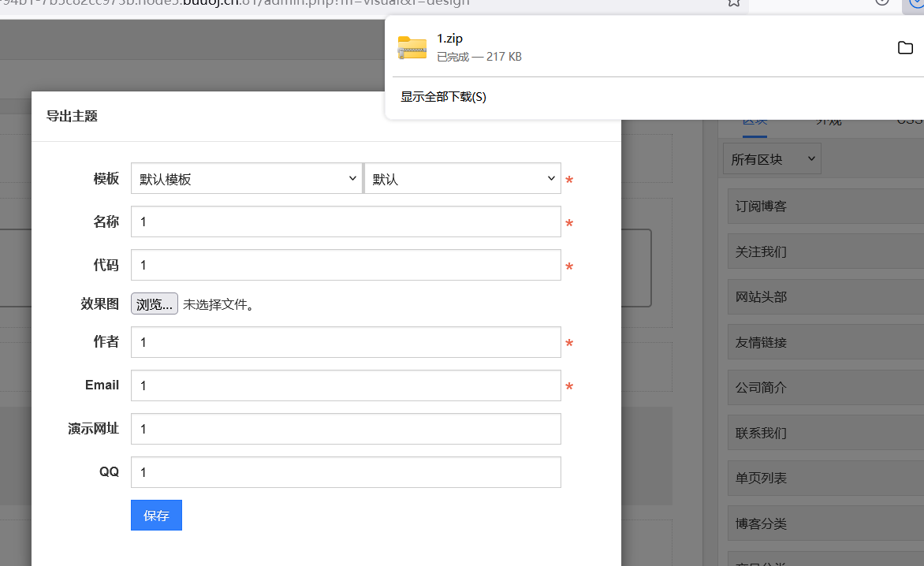Click the 作者 author input box
Screen dimensions: 924x566
(x=345, y=342)
